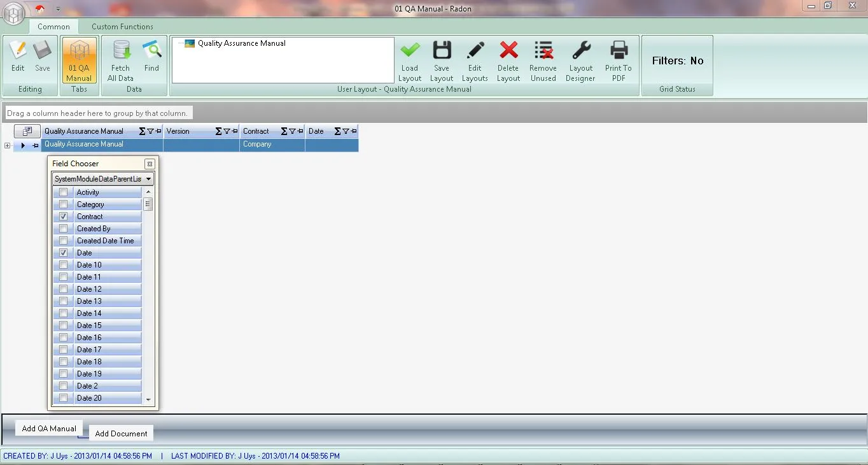Click summary sigma icon in Quality Assurance Manual column
This screenshot has height=465, width=868.
click(x=142, y=131)
